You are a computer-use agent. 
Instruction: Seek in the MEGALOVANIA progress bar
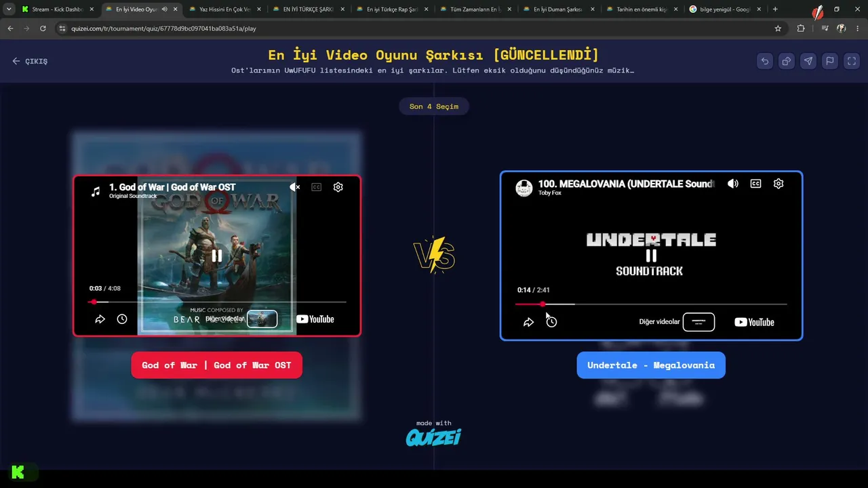651,304
